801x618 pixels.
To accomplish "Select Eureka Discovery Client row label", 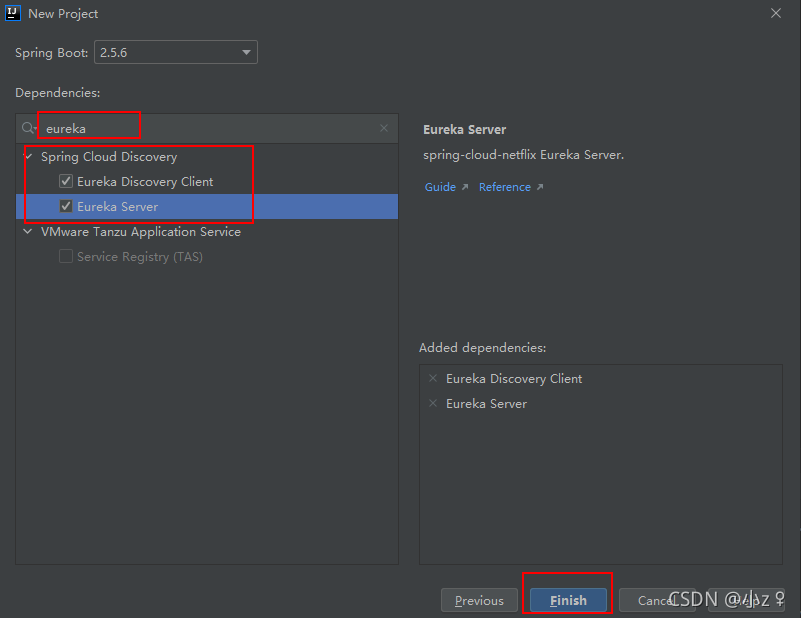I will pos(145,181).
